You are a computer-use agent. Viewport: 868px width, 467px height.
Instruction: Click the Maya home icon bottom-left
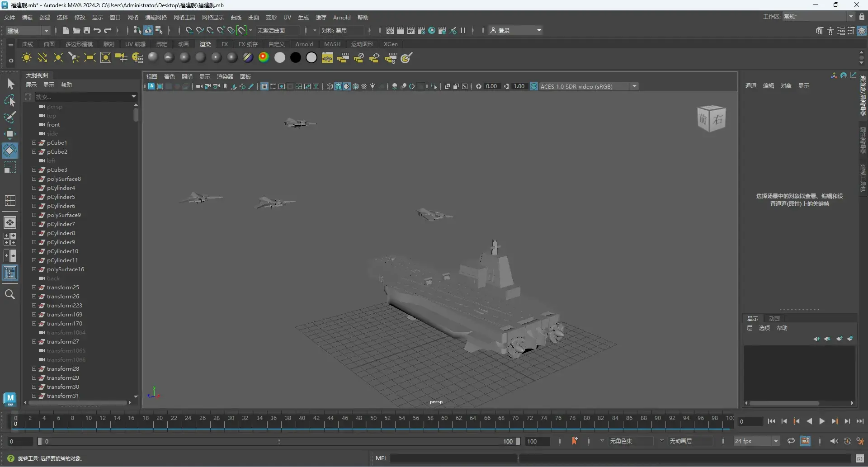[x=10, y=399]
